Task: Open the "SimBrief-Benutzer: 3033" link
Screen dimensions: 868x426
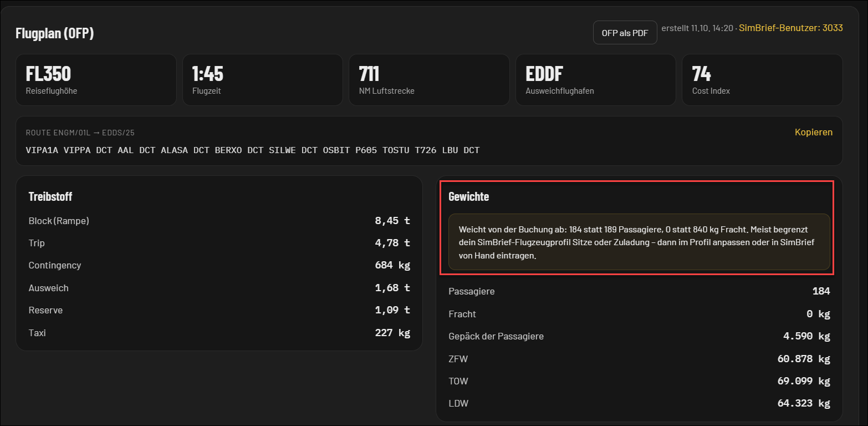Action: (791, 28)
